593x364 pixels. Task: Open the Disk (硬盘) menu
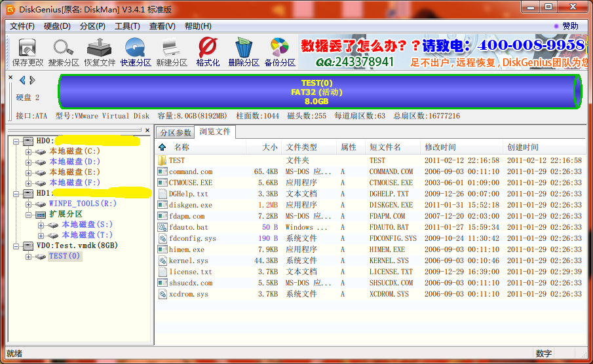pos(57,26)
